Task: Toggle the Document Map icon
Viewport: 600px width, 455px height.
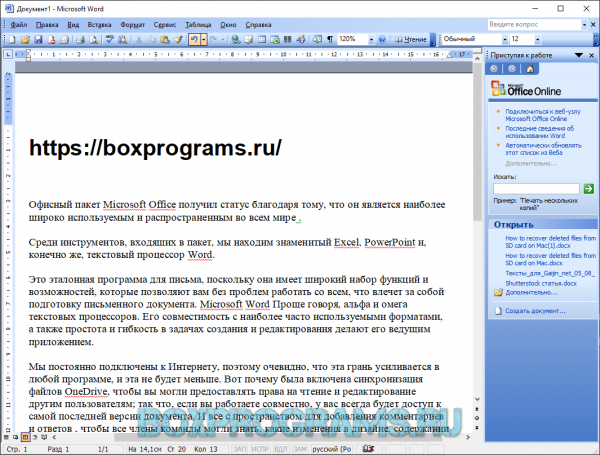Action: pos(317,39)
